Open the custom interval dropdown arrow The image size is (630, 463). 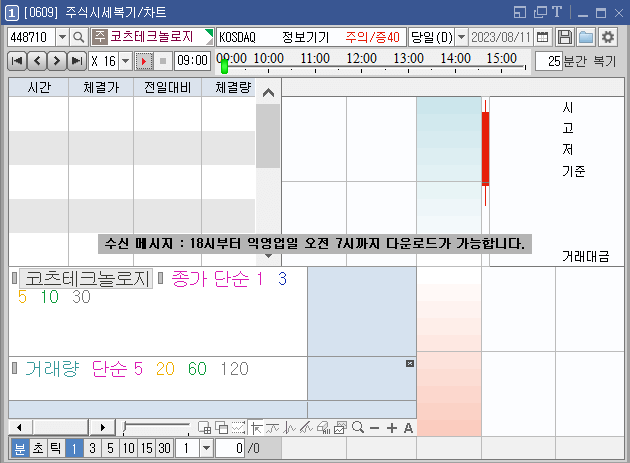(x=206, y=448)
